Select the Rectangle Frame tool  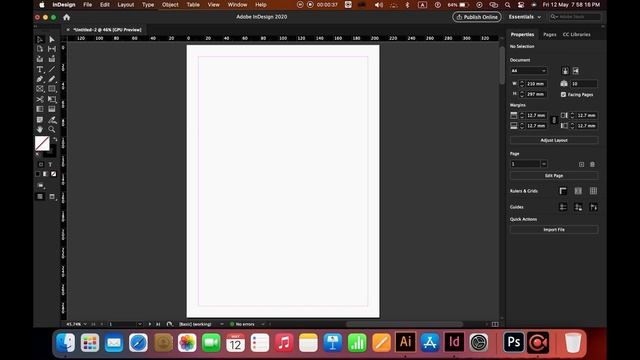point(40,89)
